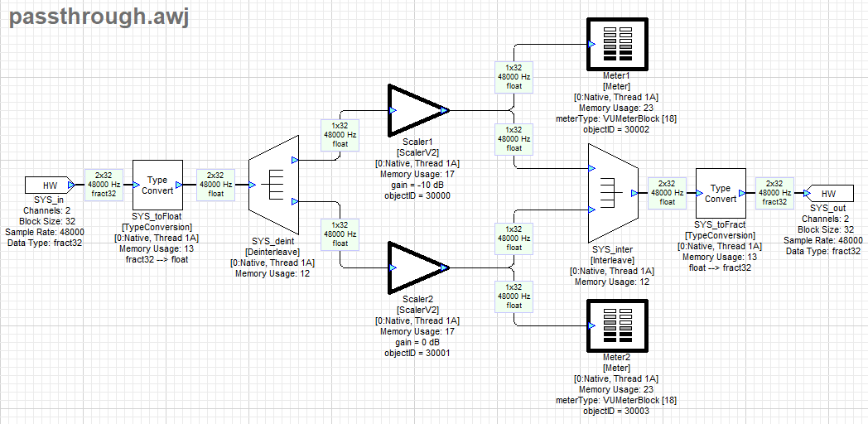Viewport: 868px width, 424px height.
Task: Click the 2x32 float label before SYS_deint
Action: point(215,185)
